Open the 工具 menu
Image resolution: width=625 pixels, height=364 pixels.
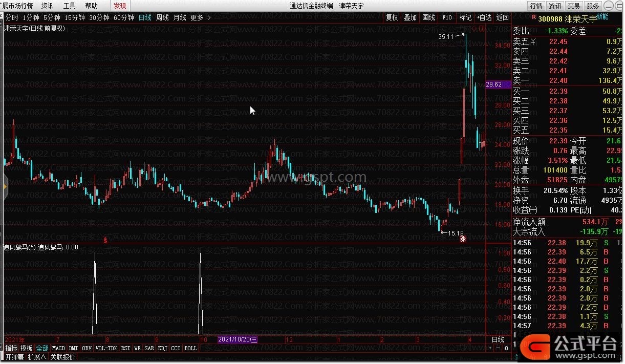click(x=69, y=6)
